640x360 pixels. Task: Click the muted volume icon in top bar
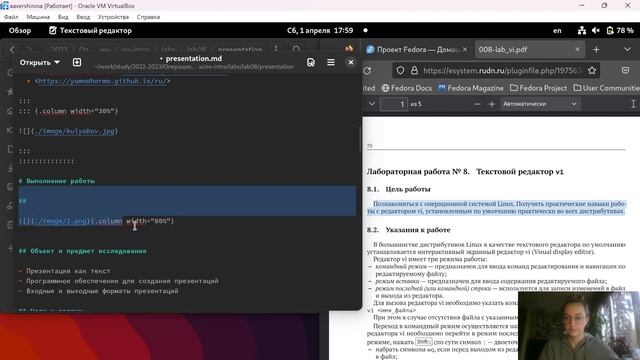coord(596,31)
